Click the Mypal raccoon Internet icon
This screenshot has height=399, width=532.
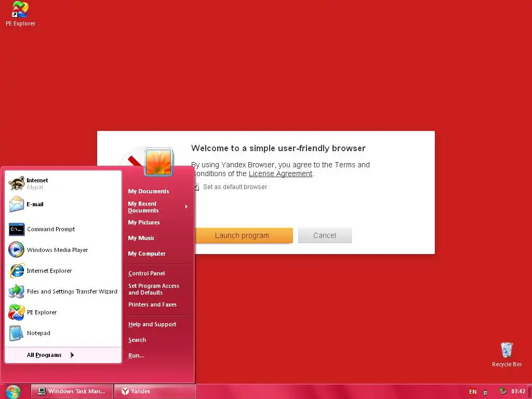pyautogui.click(x=16, y=183)
